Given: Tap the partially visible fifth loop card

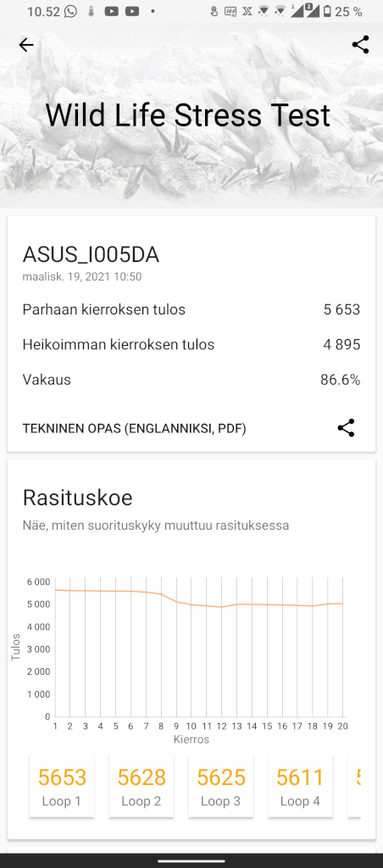Looking at the screenshot, I should [x=354, y=786].
